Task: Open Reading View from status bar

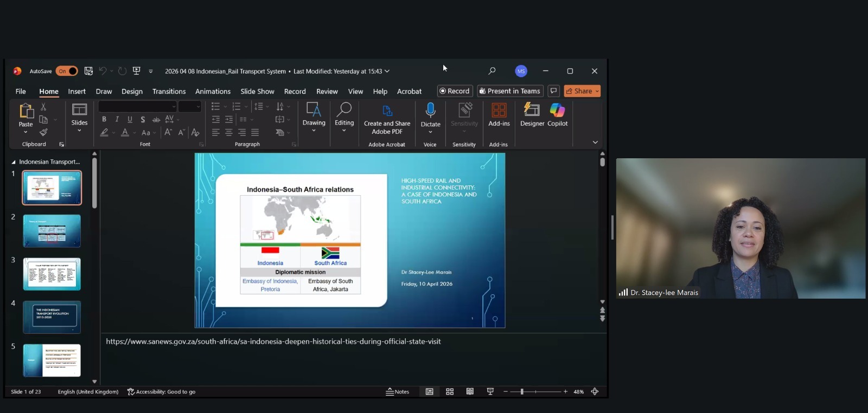Action: pyautogui.click(x=470, y=392)
